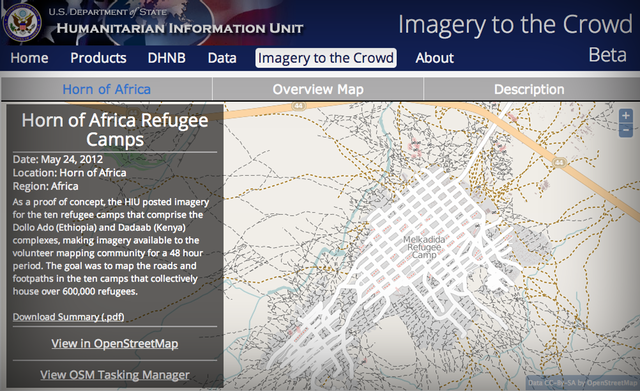Click the Beta label in header
The image size is (640, 391).
click(x=608, y=55)
